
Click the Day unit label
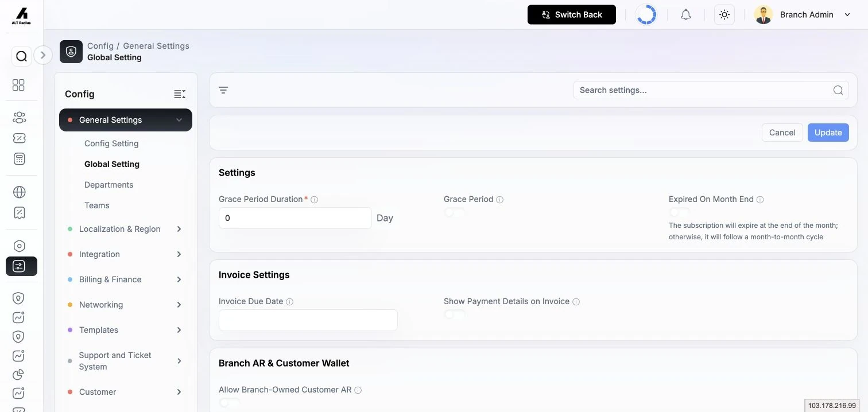tap(385, 218)
